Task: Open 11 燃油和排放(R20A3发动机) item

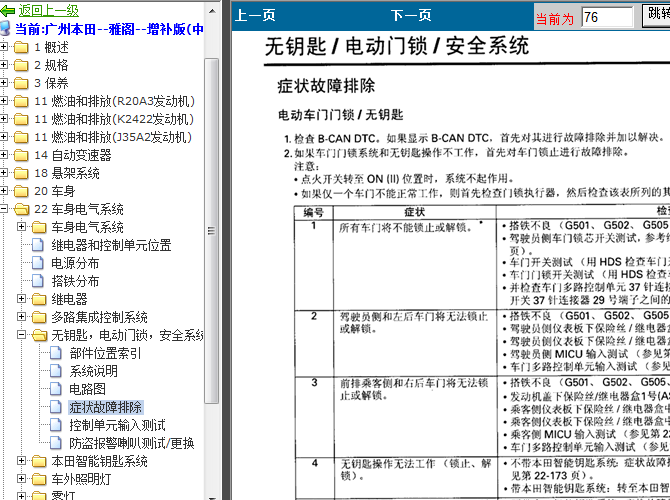Action: pyautogui.click(x=115, y=101)
